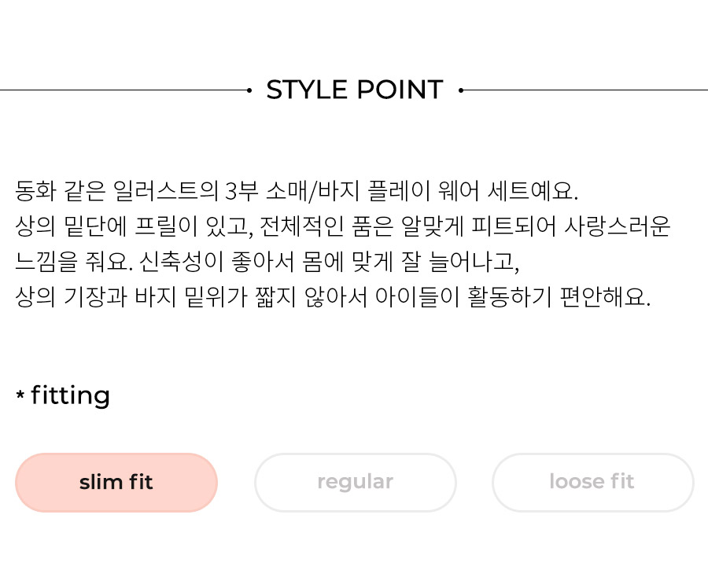Pick the loose fit option
Image resolution: width=708 pixels, height=588 pixels.
click(x=592, y=483)
